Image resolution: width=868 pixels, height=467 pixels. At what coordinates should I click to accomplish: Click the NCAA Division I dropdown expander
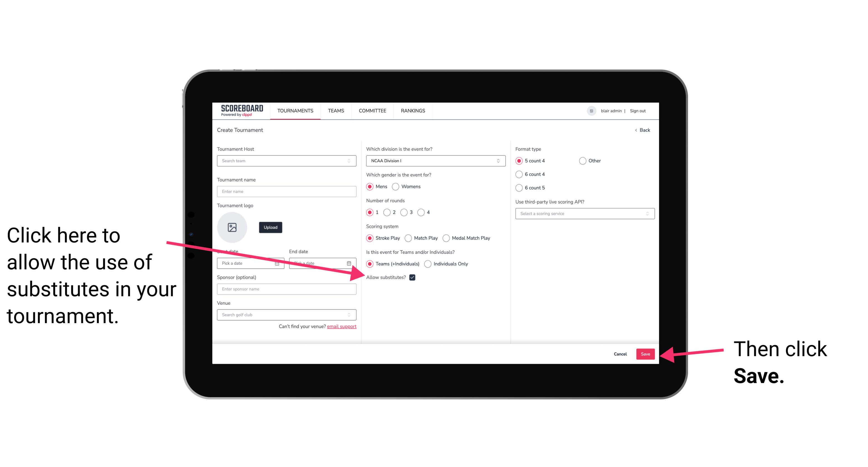coord(500,161)
